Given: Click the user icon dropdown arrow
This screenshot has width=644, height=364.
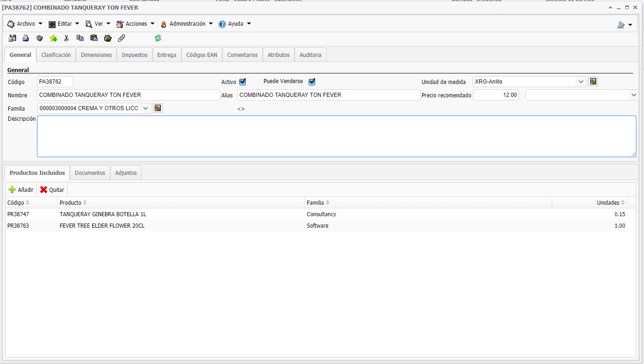Looking at the screenshot, I should (630, 25).
